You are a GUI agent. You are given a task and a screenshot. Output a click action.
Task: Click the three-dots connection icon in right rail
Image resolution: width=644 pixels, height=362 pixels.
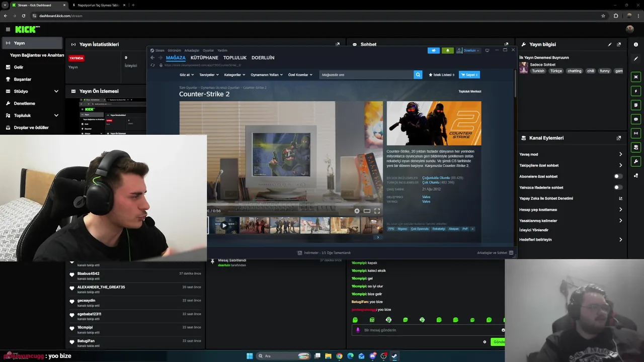click(636, 175)
